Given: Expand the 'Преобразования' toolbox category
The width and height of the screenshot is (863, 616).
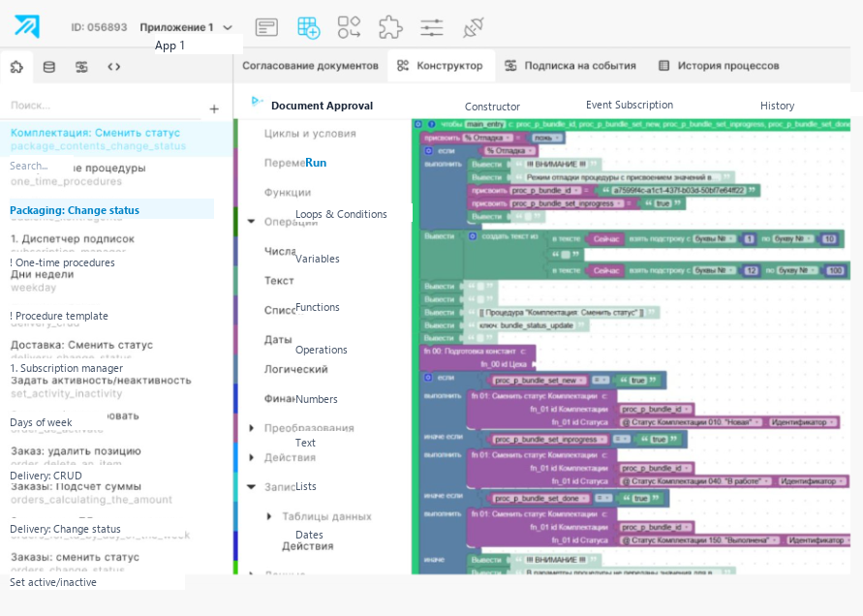Looking at the screenshot, I should coord(252,428).
